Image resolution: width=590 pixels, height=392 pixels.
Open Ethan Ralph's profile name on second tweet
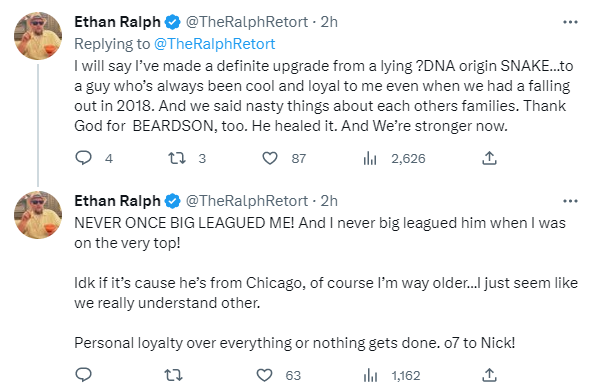tap(117, 201)
